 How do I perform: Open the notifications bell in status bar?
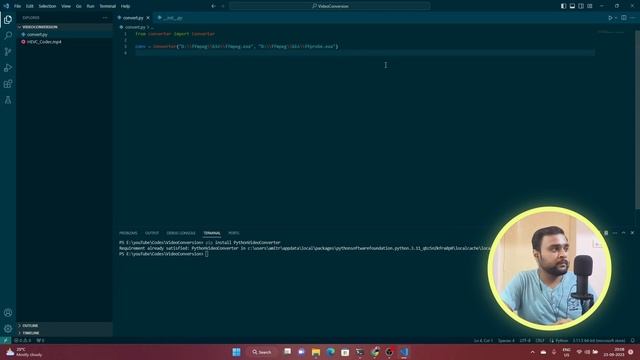click(x=633, y=340)
